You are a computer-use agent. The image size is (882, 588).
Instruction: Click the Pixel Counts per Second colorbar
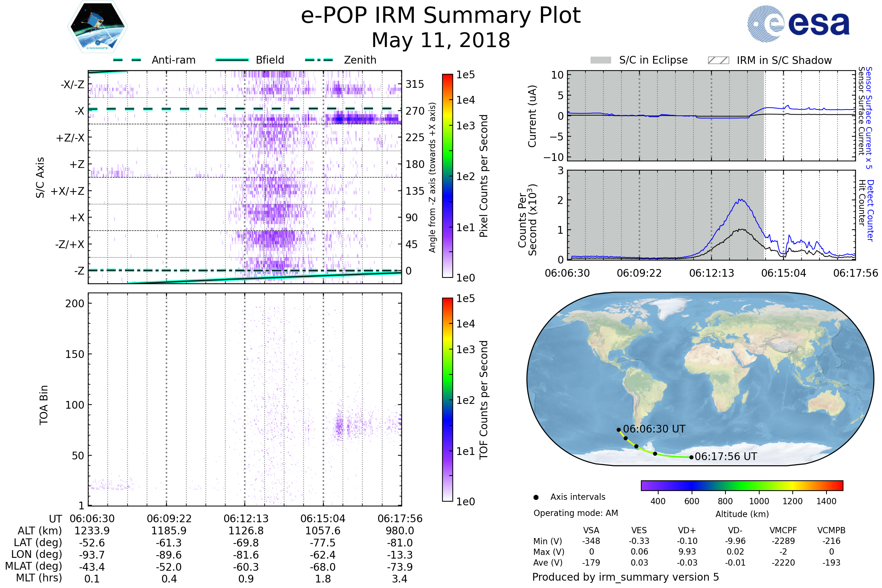pos(447,176)
